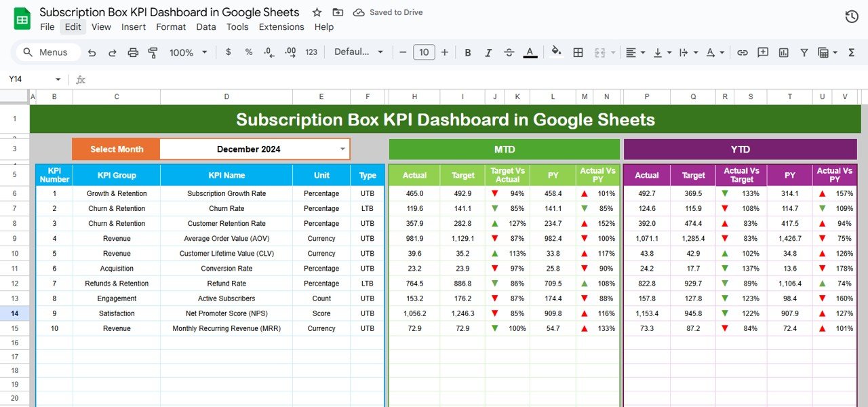Open horizontal align dropdown
Image resolution: width=868 pixels, height=407 pixels.
pos(635,52)
